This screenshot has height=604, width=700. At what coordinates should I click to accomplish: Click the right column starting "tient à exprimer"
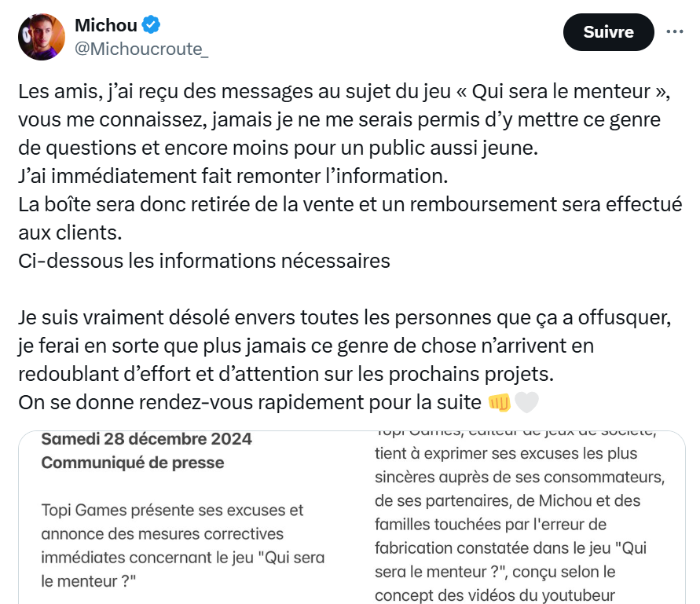point(506,454)
